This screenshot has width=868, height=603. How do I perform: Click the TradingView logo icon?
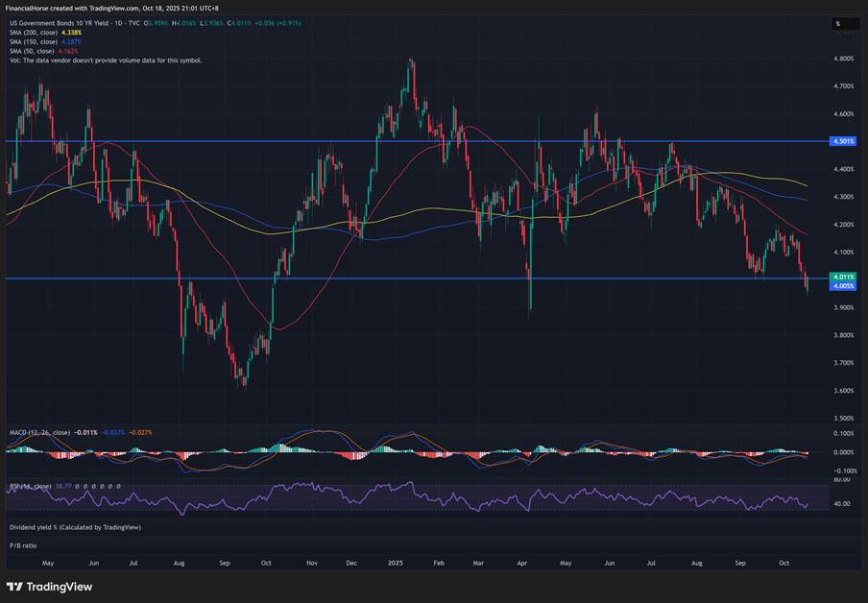click(15, 587)
